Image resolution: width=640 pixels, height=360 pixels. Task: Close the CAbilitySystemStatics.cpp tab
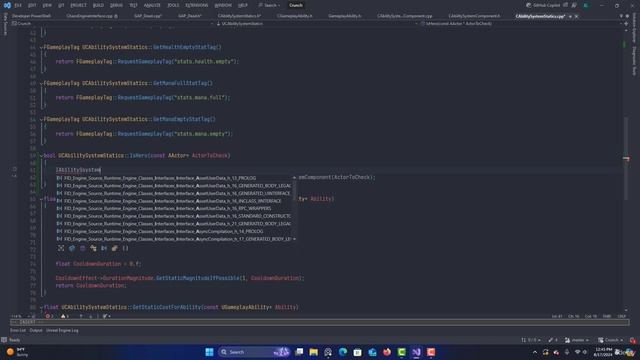pos(576,16)
